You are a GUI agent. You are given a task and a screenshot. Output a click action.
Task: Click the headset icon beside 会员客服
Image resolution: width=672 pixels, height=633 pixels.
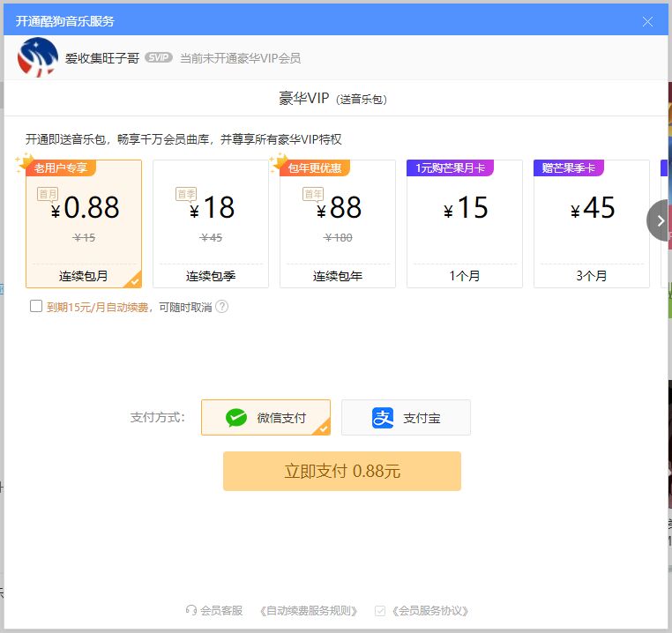(x=191, y=610)
